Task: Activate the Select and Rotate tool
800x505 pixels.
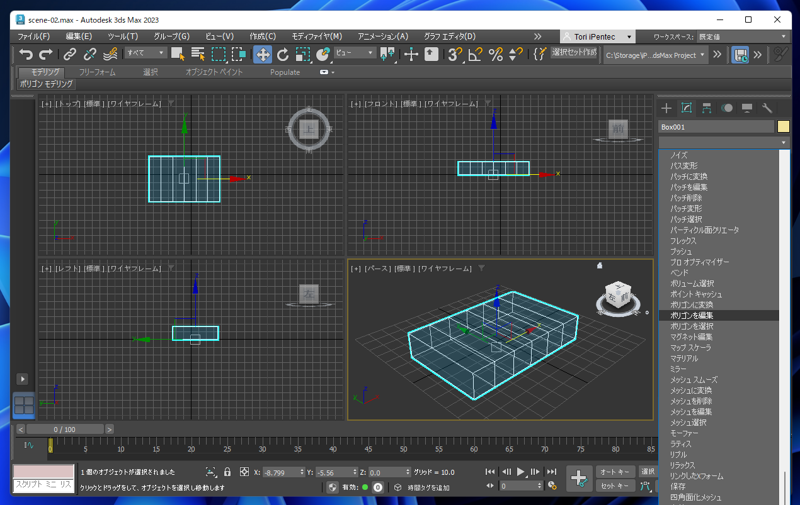Action: point(283,54)
